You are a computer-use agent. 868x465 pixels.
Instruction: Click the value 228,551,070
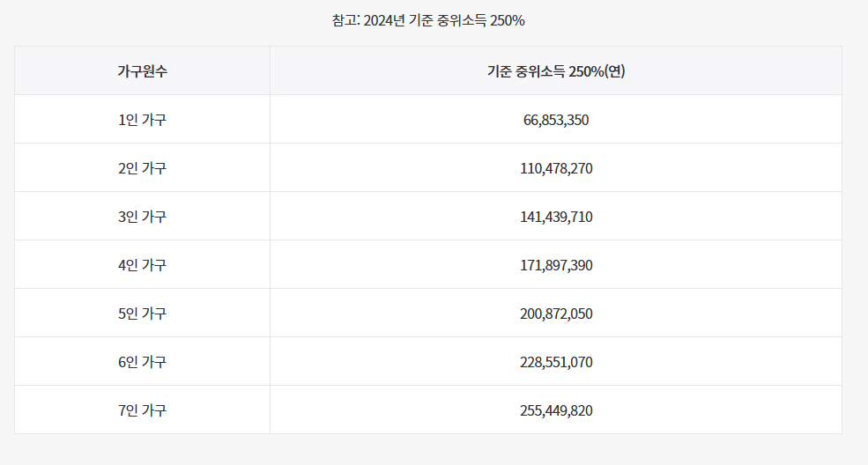(x=556, y=362)
